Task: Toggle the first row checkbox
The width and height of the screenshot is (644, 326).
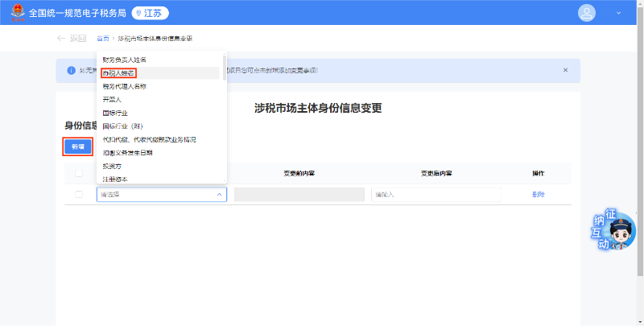Action: (79, 195)
